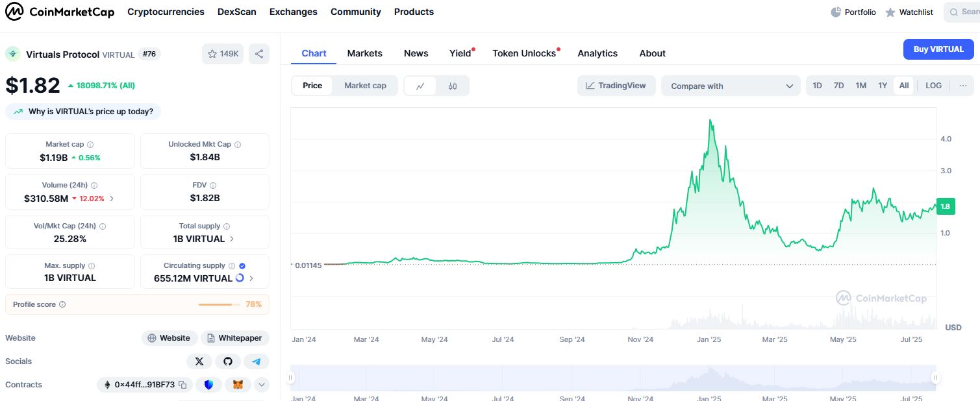This screenshot has width=980, height=401.
Task: Open the chart more options menu
Action: [962, 86]
